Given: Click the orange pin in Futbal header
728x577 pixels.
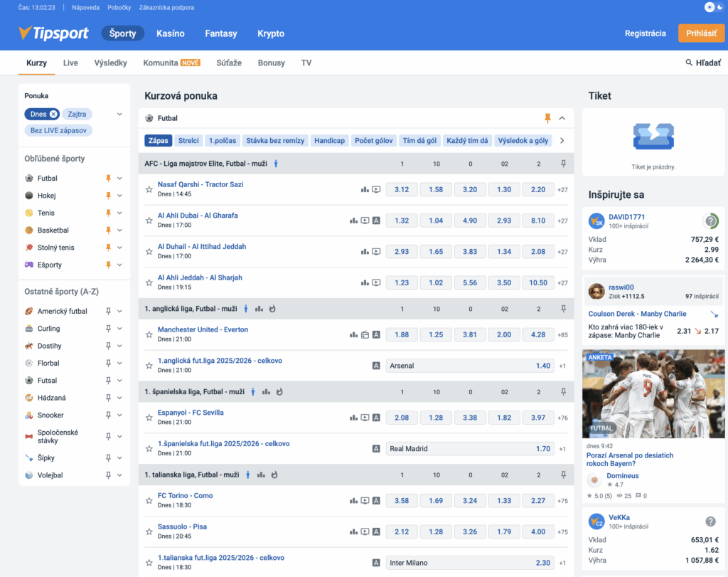Looking at the screenshot, I should (x=547, y=118).
